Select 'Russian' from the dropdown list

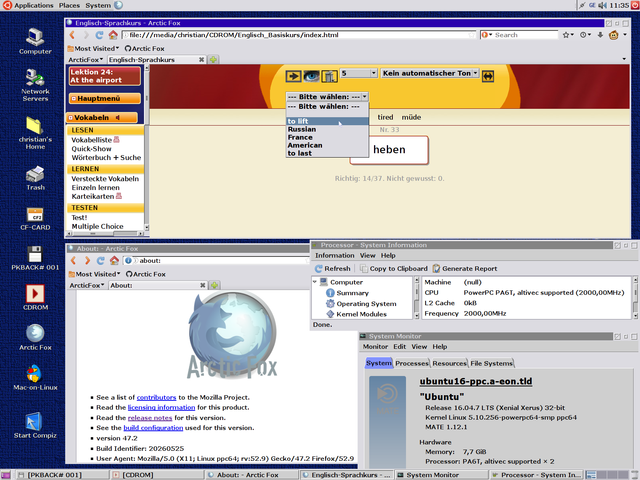pyautogui.click(x=327, y=129)
